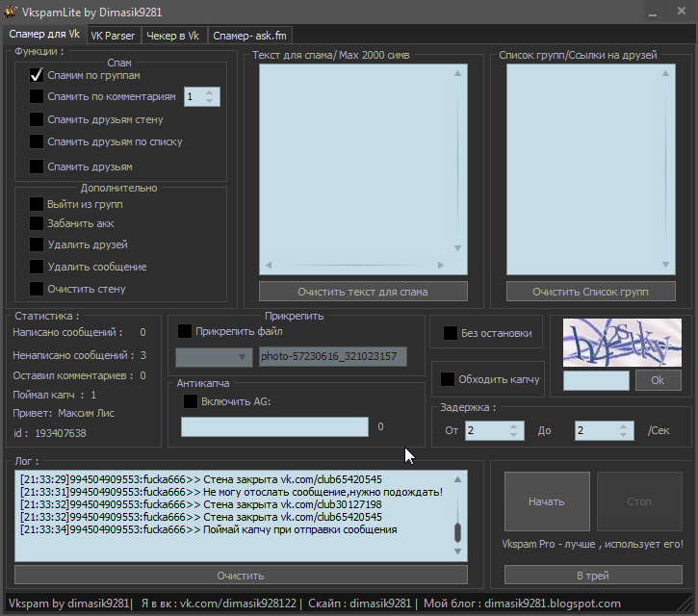Click Очистить текст для спама button
Screen dimensions: 698x616
(363, 292)
